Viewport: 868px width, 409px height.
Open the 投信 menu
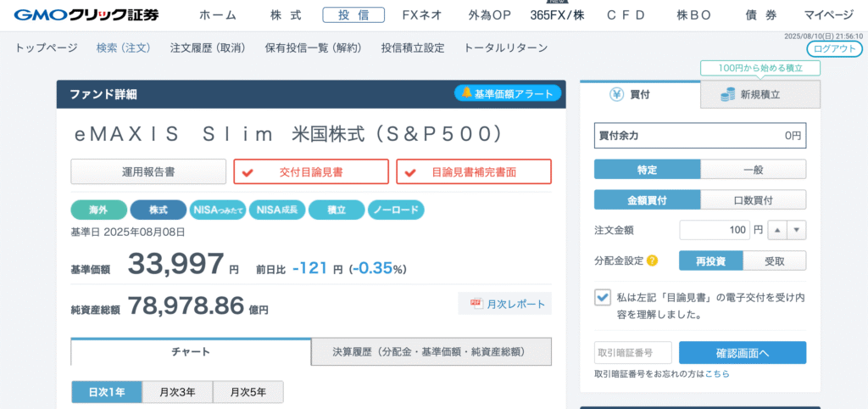353,15
